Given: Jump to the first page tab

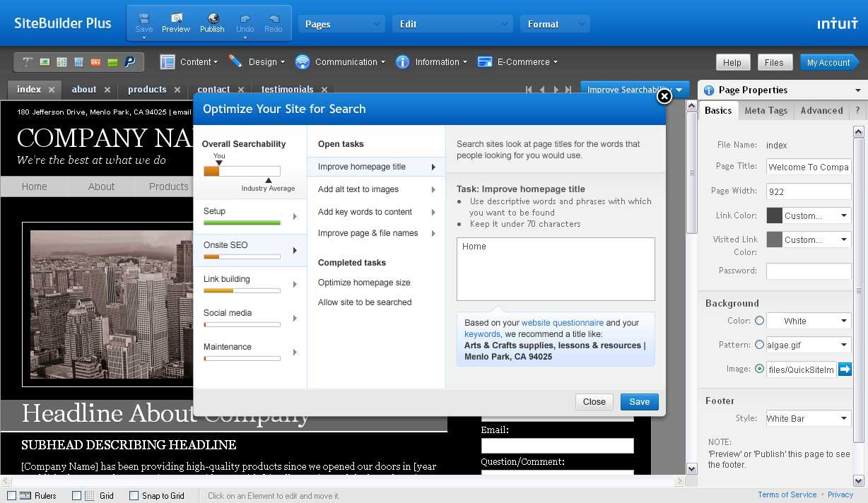Looking at the screenshot, I should [529, 90].
